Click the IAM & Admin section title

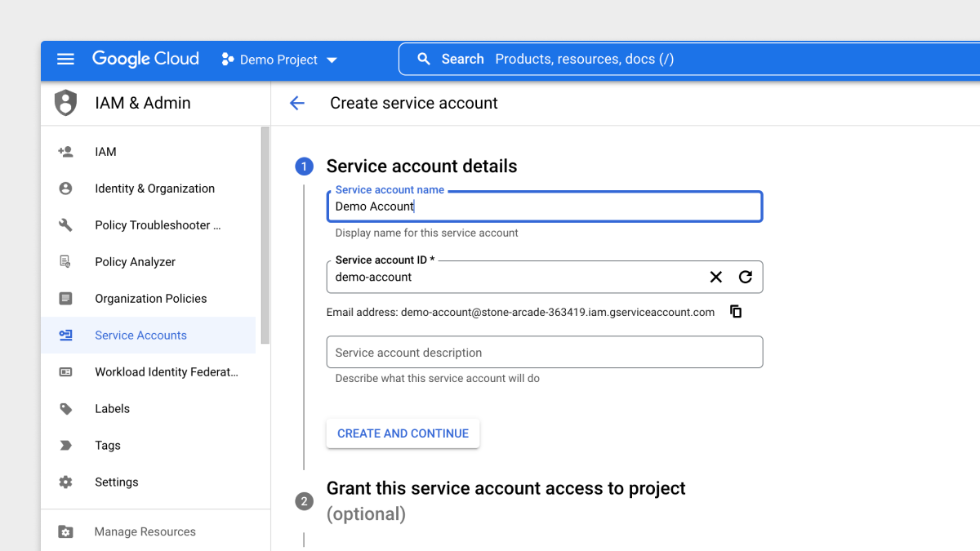click(x=143, y=103)
